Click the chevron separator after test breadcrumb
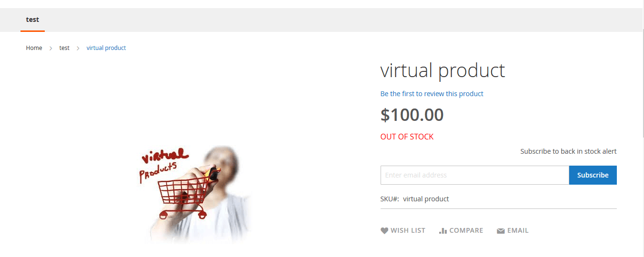Image resolution: width=644 pixels, height=257 pixels. tap(78, 48)
